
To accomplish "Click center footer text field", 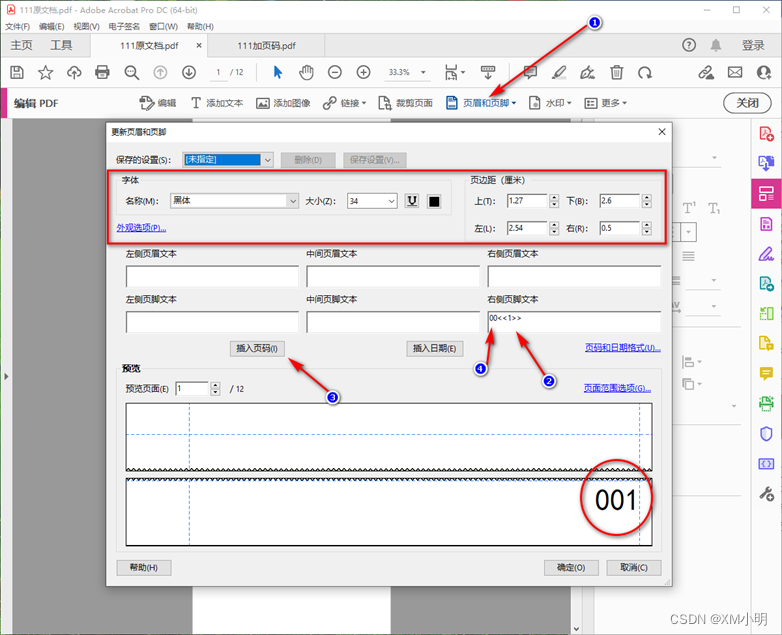I will coord(393,322).
